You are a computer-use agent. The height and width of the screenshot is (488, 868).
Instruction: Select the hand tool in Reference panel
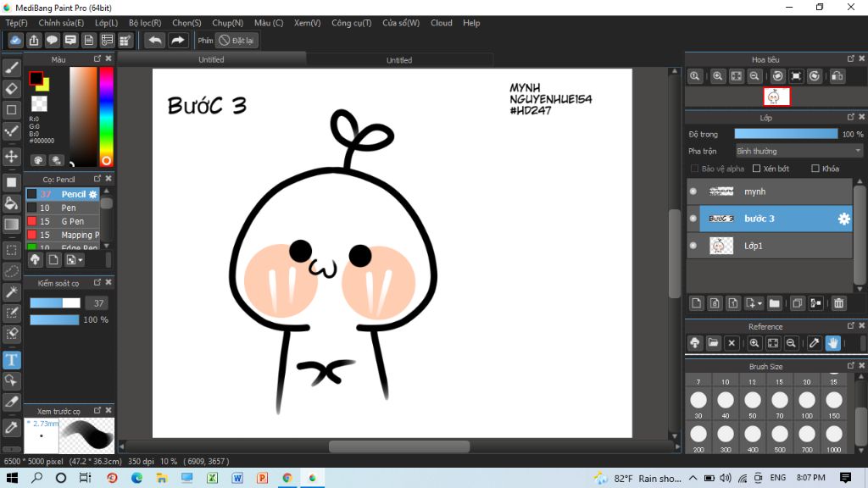(832, 343)
